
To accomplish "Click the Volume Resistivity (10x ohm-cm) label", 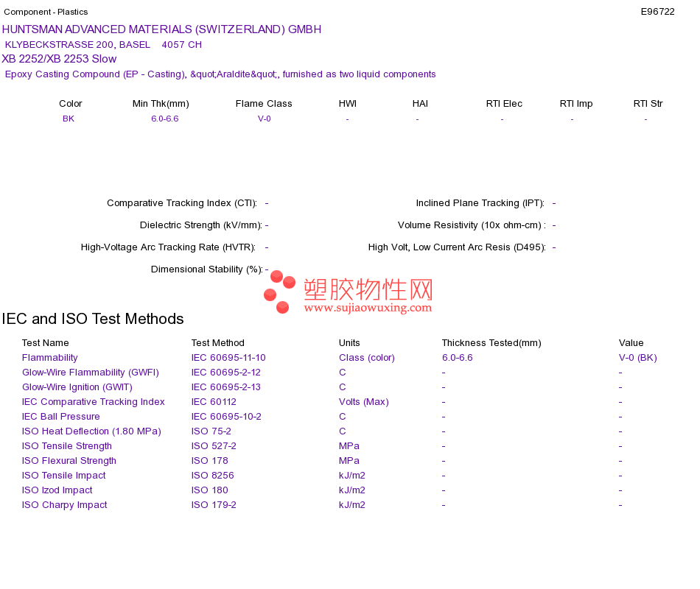I will tap(472, 225).
